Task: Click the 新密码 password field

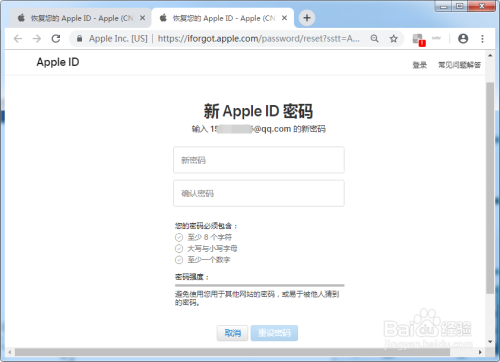Action: coord(259,160)
